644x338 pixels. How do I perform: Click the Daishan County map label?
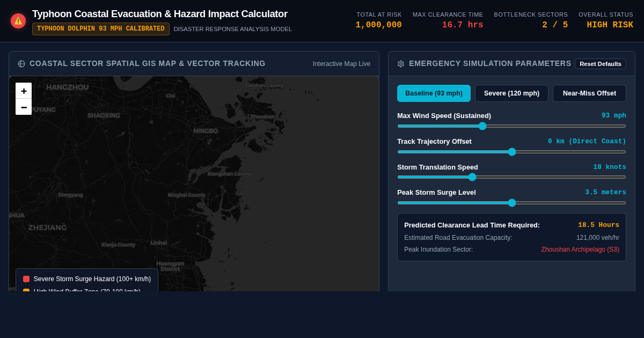pos(265,85)
